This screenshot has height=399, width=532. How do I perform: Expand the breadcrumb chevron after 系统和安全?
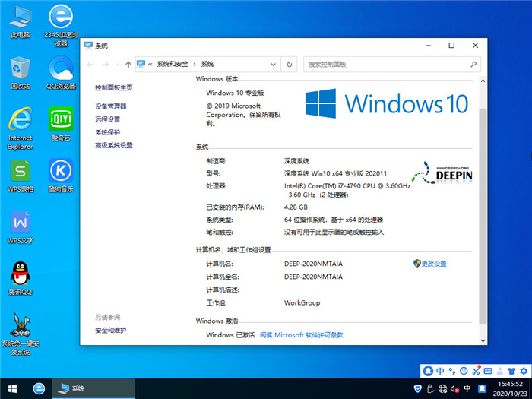click(195, 64)
